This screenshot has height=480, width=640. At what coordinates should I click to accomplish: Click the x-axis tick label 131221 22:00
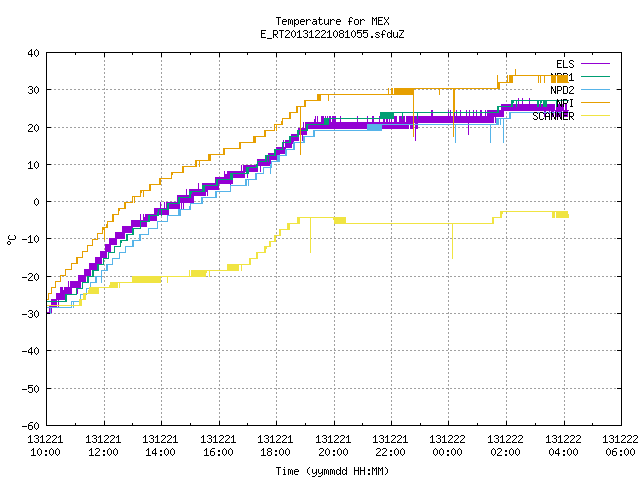(391, 446)
